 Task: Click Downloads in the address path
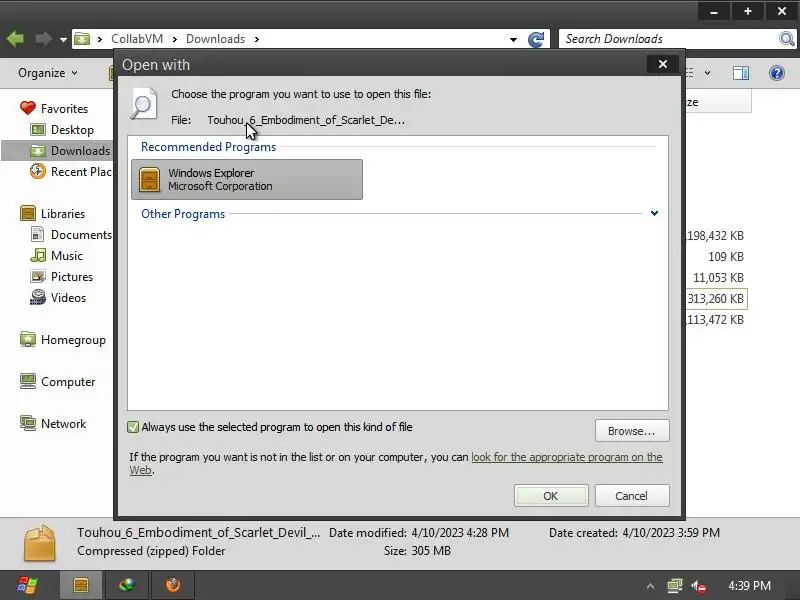point(215,39)
